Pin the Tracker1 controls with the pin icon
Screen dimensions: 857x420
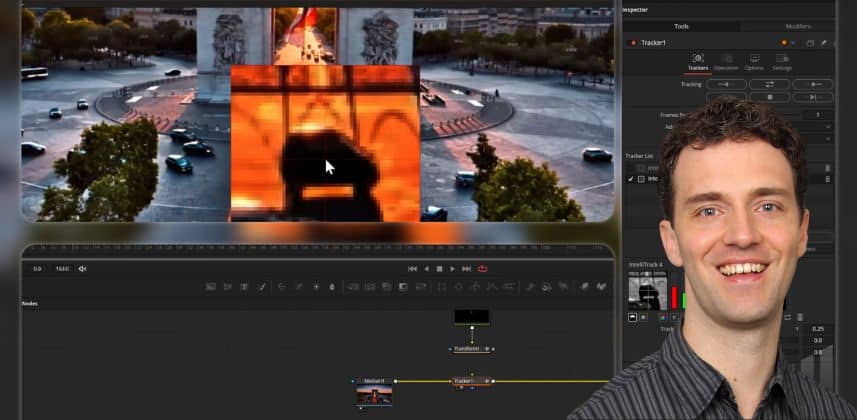point(824,43)
